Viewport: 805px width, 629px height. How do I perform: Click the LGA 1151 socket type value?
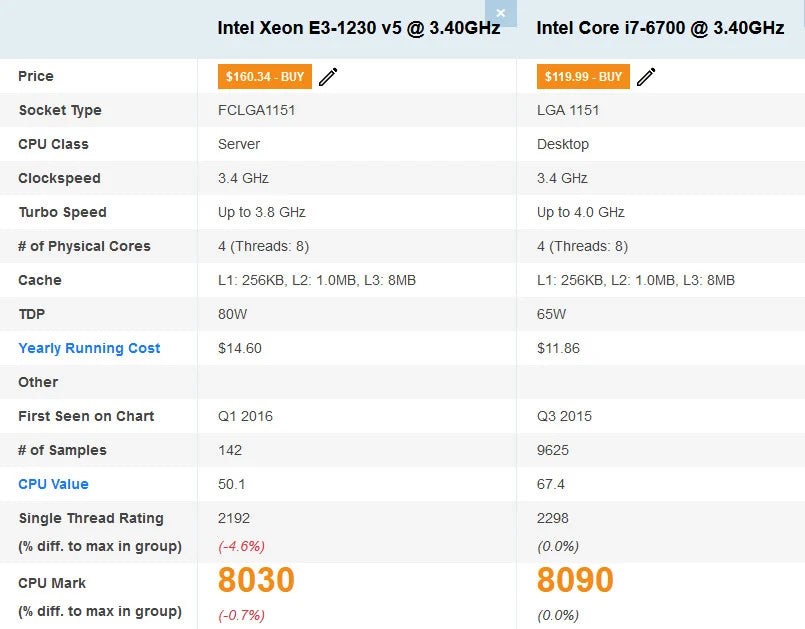568,110
